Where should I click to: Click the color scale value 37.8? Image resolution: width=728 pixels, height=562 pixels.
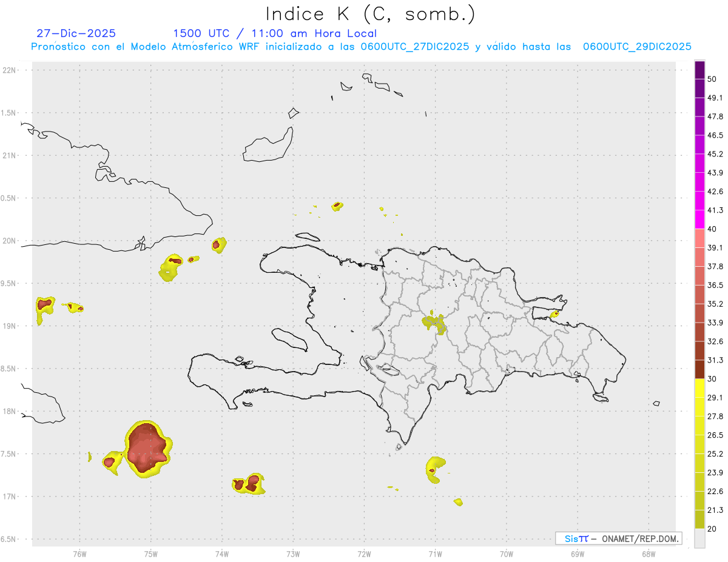(x=715, y=266)
